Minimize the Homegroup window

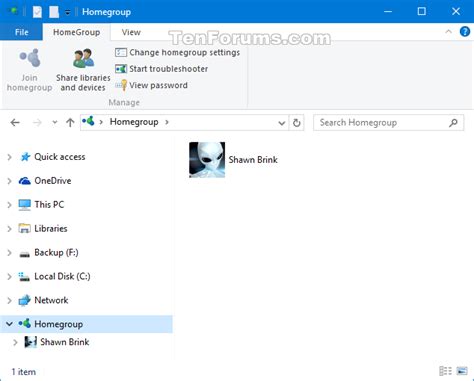click(x=388, y=12)
